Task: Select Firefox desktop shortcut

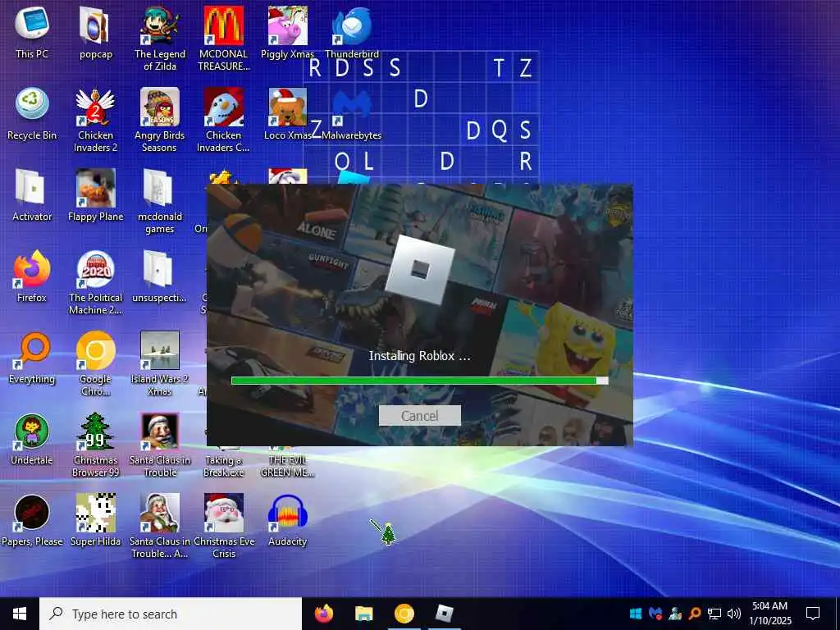Action: (x=32, y=276)
